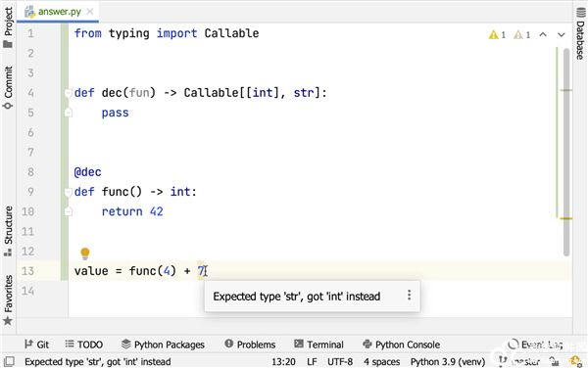Click the three-dot tooltip options icon
Image resolution: width=588 pixels, height=368 pixels.
point(409,295)
